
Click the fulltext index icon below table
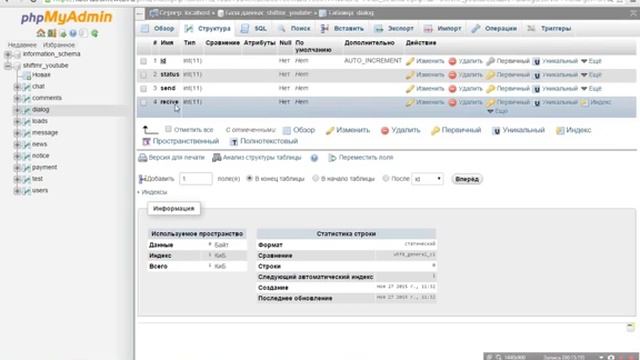[233, 142]
